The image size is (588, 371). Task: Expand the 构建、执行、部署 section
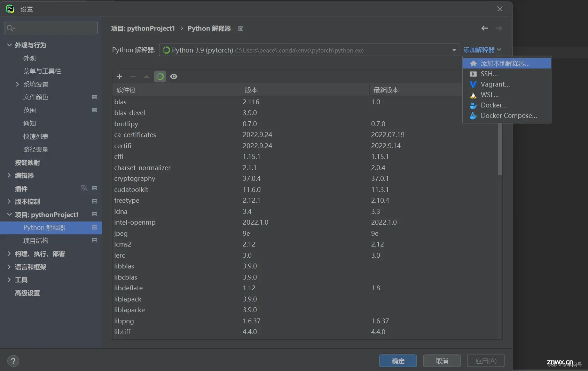tap(9, 253)
